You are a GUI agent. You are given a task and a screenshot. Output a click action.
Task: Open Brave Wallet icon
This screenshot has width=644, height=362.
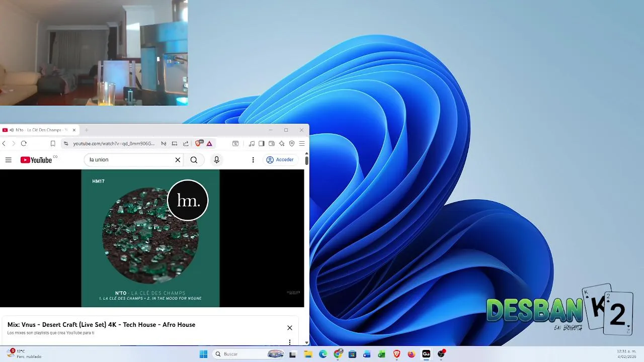(x=272, y=143)
